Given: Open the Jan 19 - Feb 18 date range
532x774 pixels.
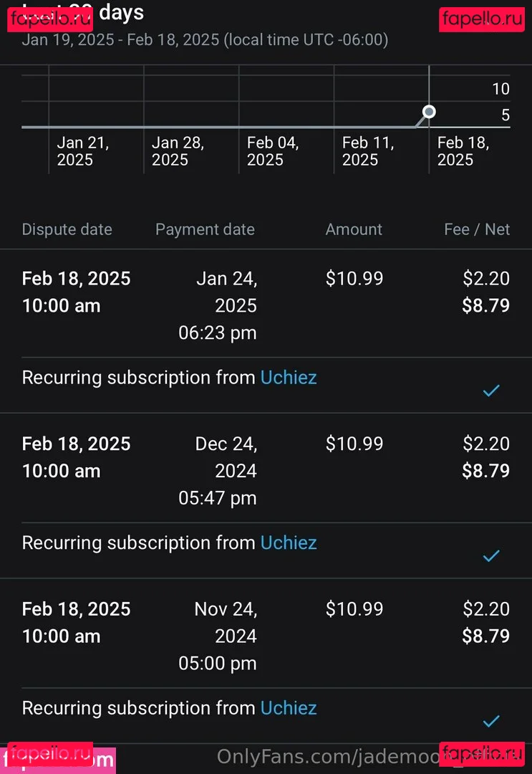Looking at the screenshot, I should point(205,39).
